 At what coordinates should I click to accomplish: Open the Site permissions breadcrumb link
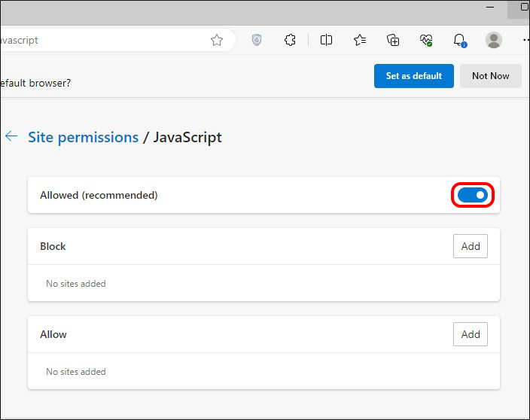pos(83,138)
